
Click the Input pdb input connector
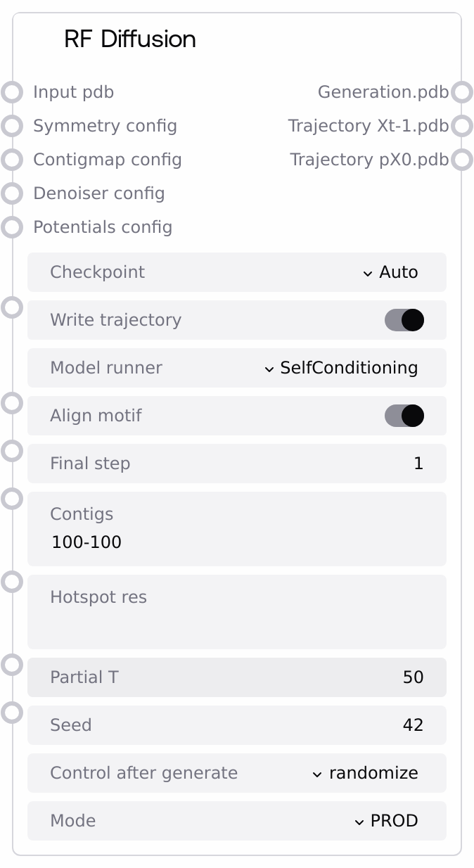12,92
